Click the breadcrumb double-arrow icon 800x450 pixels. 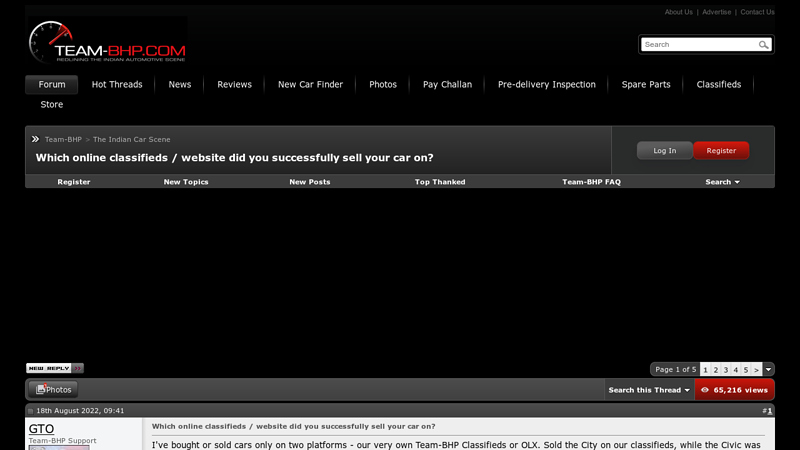coord(35,139)
